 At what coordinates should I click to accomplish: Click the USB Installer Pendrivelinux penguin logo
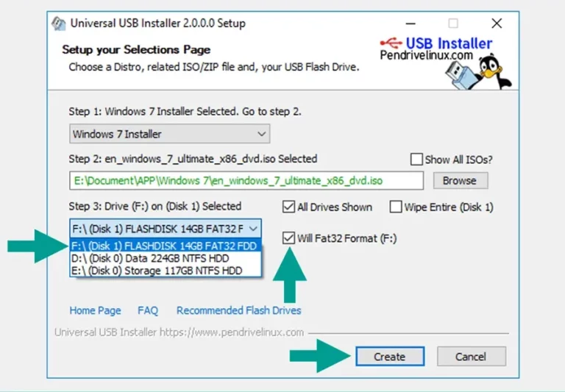point(446,63)
